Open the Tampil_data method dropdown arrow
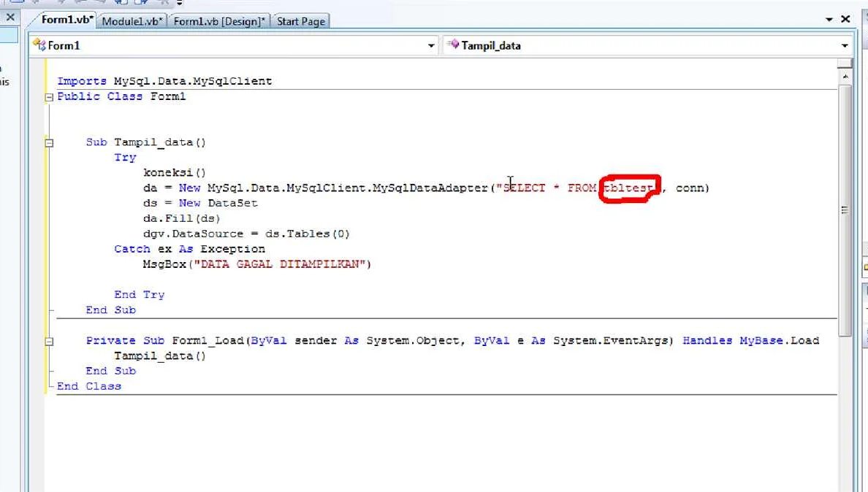868x492 pixels. [x=845, y=46]
